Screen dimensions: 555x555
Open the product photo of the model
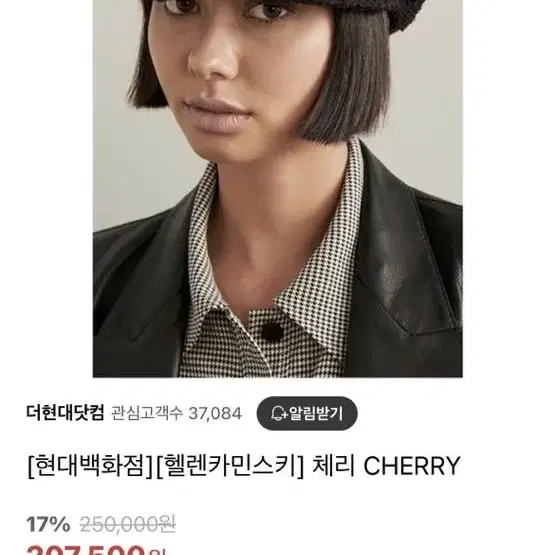click(278, 189)
